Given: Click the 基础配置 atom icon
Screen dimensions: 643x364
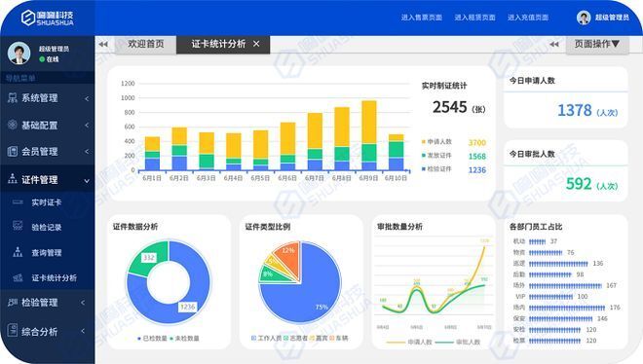Looking at the screenshot, I should [13, 125].
